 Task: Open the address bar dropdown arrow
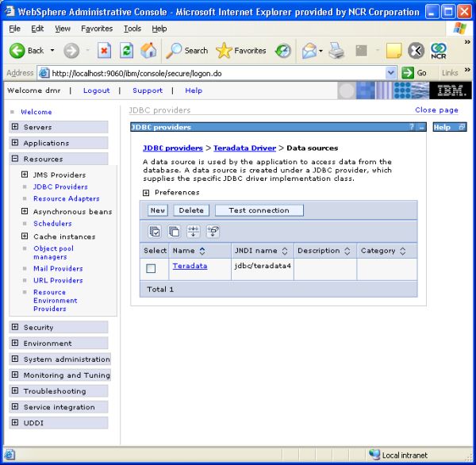coord(390,73)
